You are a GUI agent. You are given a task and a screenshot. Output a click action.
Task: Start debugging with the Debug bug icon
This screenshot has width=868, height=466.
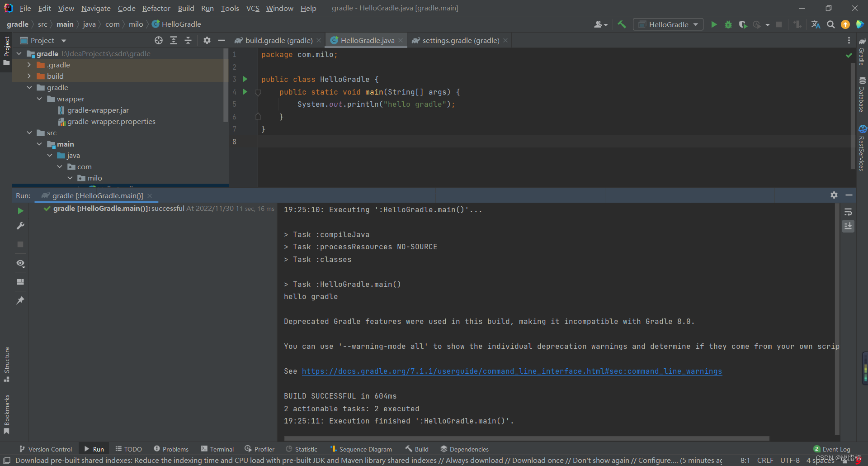tap(728, 24)
